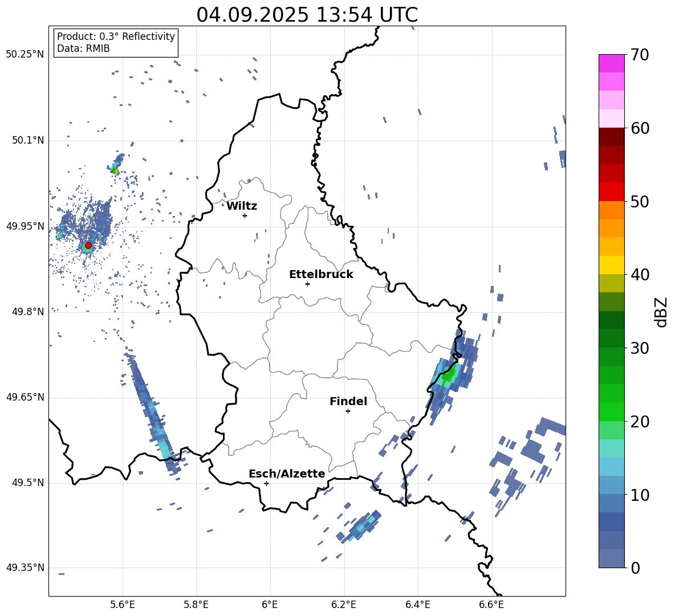The width and height of the screenshot is (675, 616).
Task: Click the 0 value on colorbar
Action: 636,568
